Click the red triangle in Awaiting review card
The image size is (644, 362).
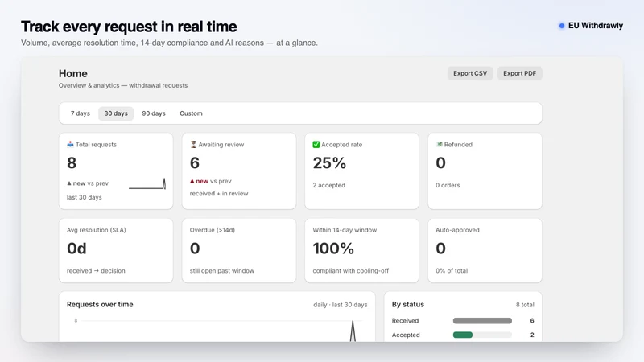192,181
